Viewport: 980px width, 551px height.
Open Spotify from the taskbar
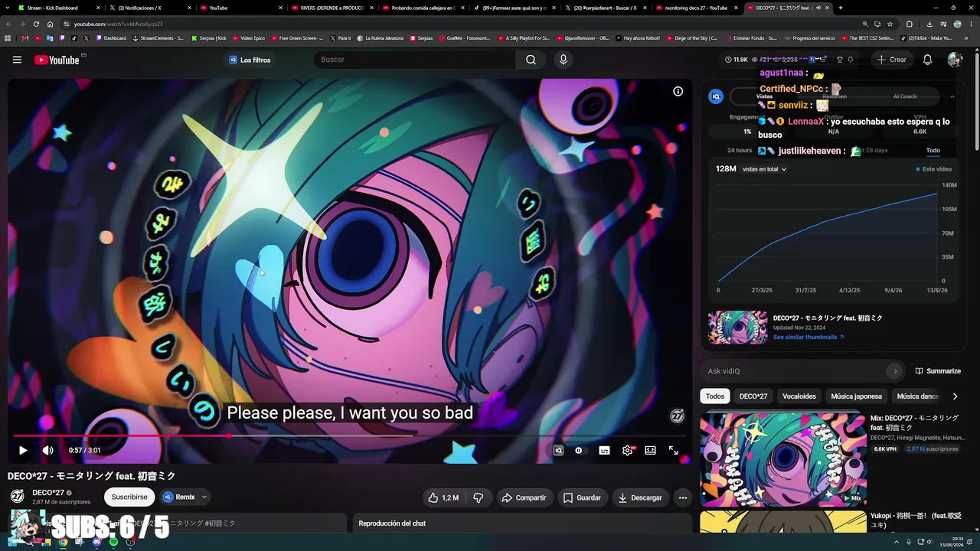point(113,543)
